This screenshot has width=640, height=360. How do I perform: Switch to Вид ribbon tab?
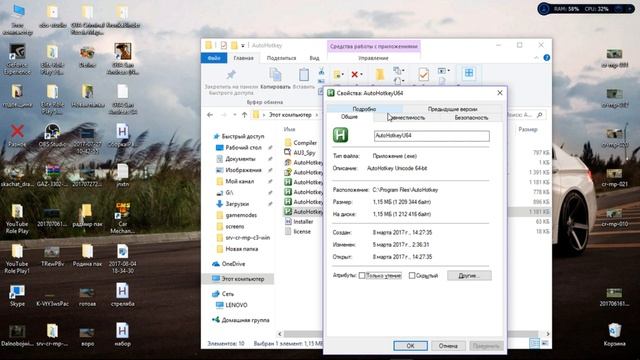click(x=314, y=58)
